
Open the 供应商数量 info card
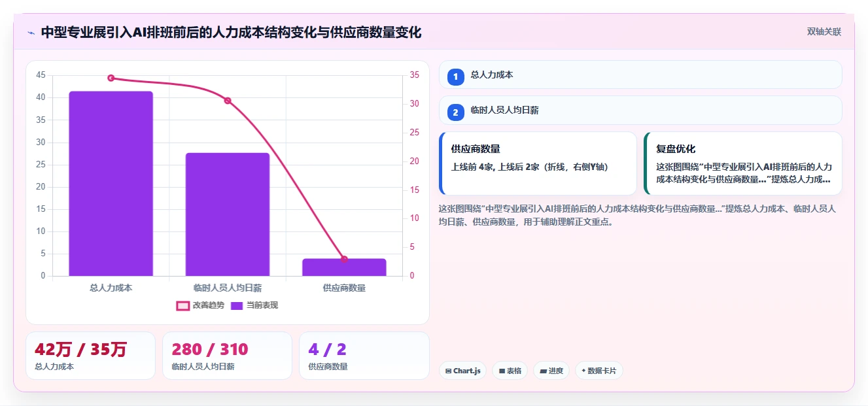pyautogui.click(x=538, y=163)
